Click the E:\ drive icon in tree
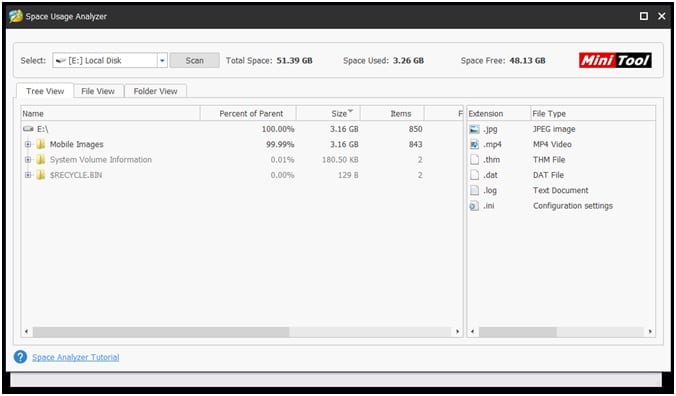The width and height of the screenshot is (676, 396). tap(28, 129)
